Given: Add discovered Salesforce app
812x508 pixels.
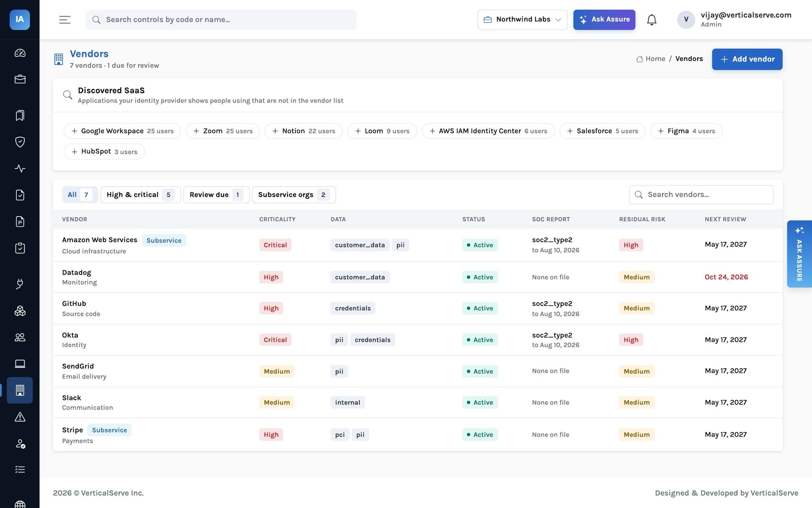Looking at the screenshot, I should tap(603, 131).
